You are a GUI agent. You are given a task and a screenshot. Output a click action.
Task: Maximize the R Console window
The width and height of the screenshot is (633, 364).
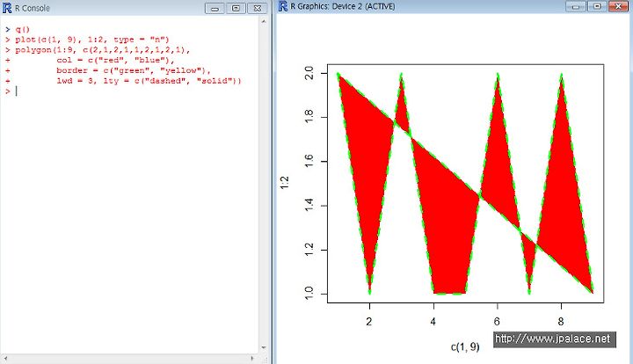(236, 8)
